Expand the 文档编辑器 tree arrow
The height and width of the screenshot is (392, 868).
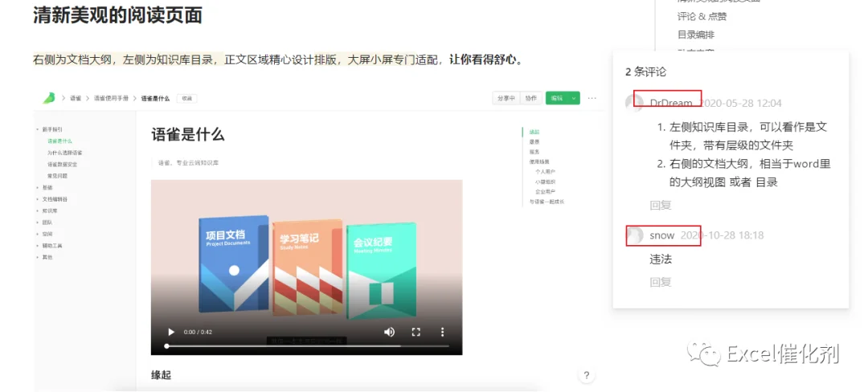pos(38,199)
